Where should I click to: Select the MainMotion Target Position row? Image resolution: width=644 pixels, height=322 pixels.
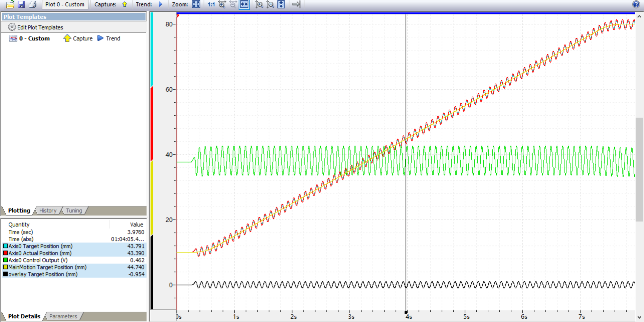(x=74, y=267)
